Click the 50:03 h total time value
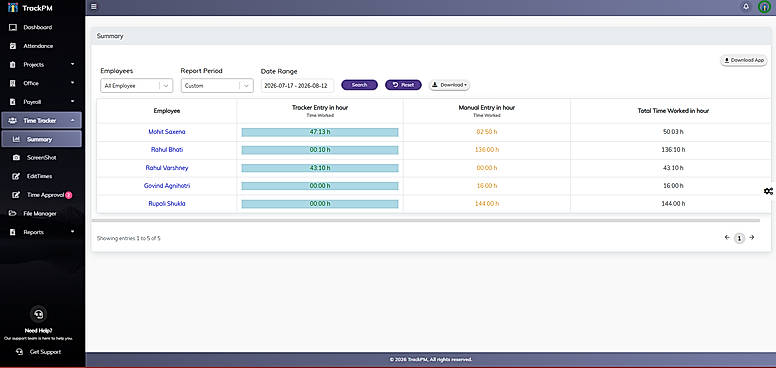The height and width of the screenshot is (368, 776). pos(673,132)
